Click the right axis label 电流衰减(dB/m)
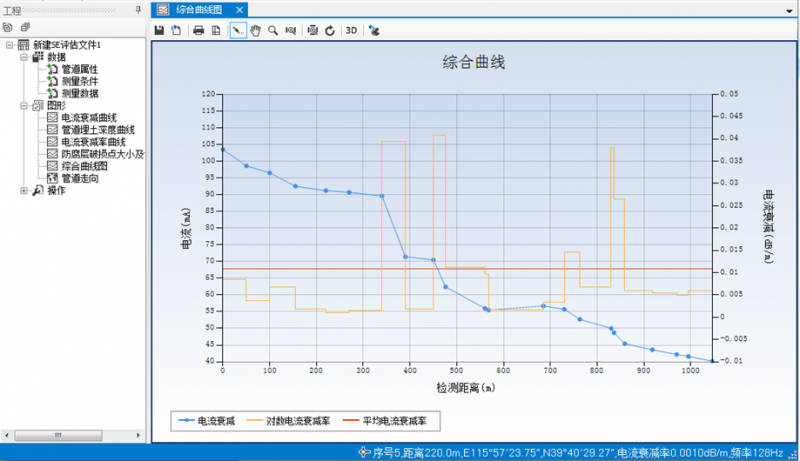The width and height of the screenshot is (800, 461). [768, 227]
